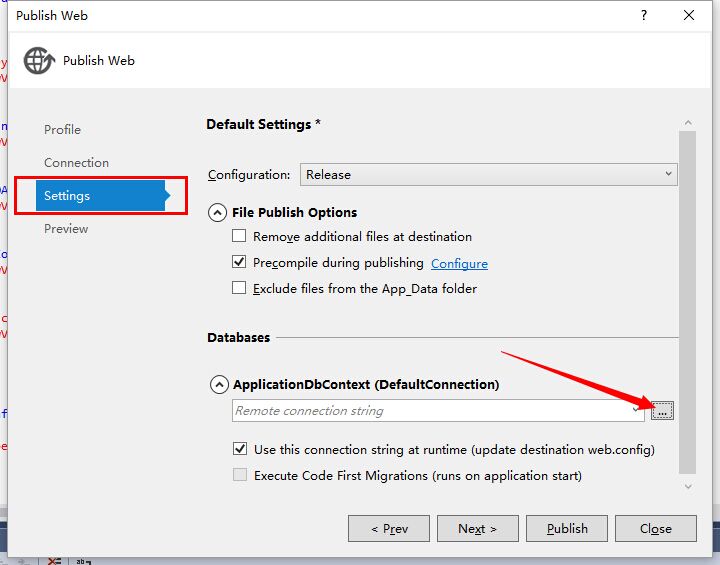Enable Remove additional files at destination
The height and width of the screenshot is (565, 720).
point(239,237)
